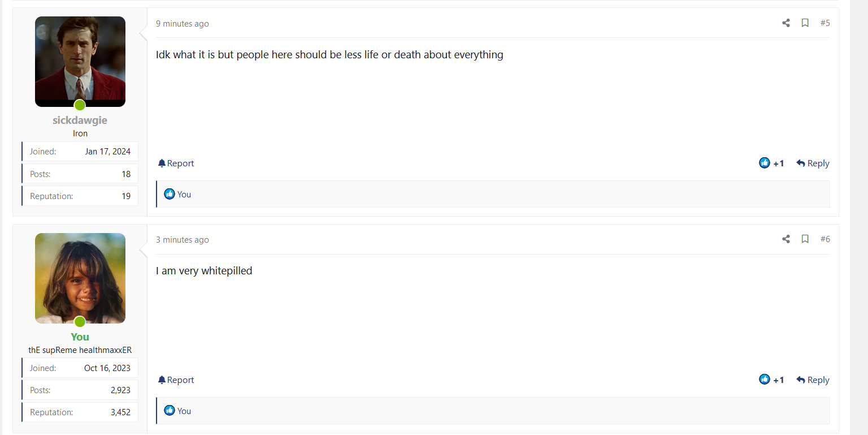868x435 pixels.
Task: Open sickdawgie's profile via username
Action: click(x=80, y=120)
